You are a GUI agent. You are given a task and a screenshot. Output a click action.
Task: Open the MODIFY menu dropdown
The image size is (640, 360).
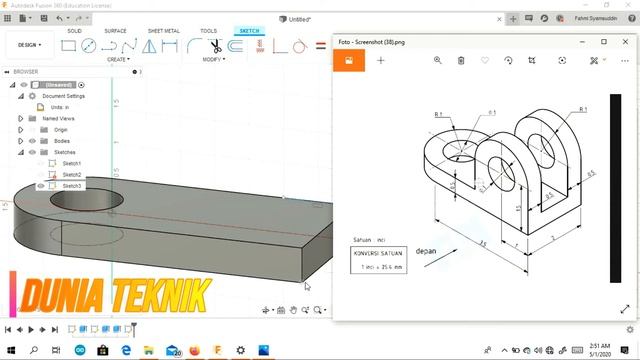tap(214, 60)
